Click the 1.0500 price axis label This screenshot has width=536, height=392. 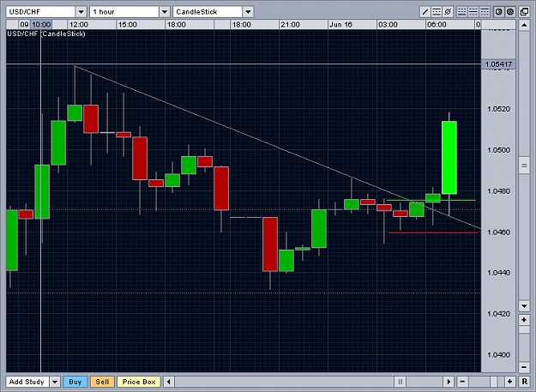tap(498, 150)
